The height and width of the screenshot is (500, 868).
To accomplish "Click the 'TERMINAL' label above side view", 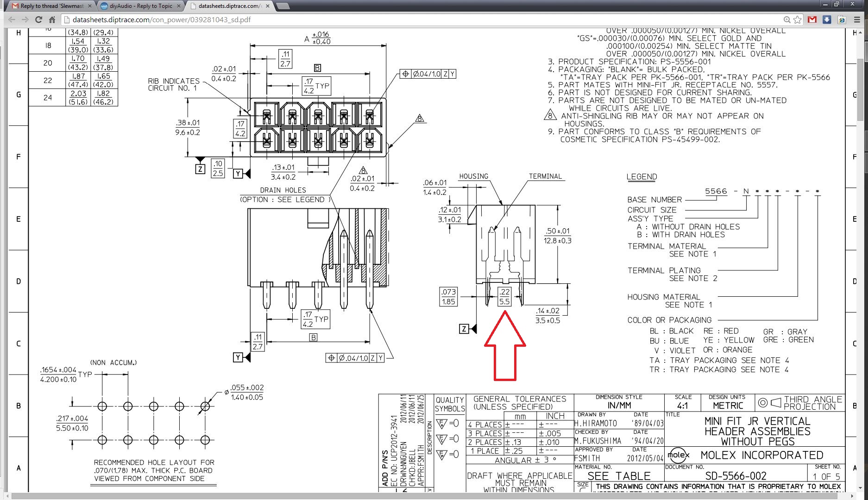I will click(545, 176).
